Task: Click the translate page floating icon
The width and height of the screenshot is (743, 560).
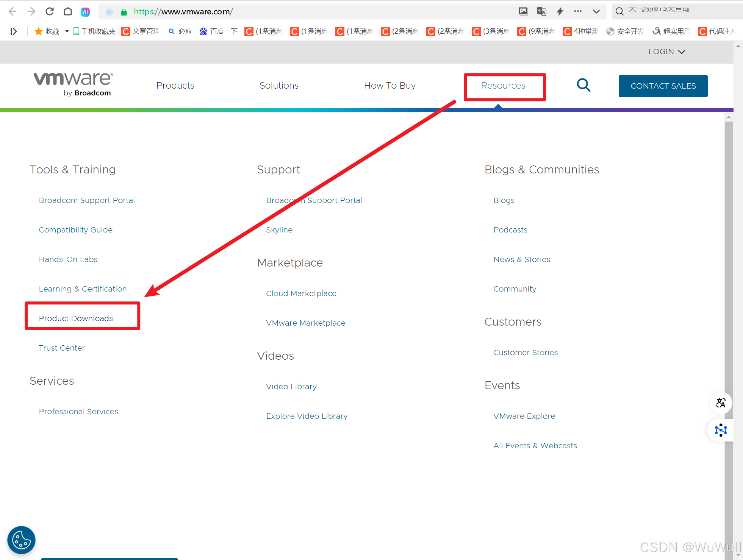Action: (721, 403)
